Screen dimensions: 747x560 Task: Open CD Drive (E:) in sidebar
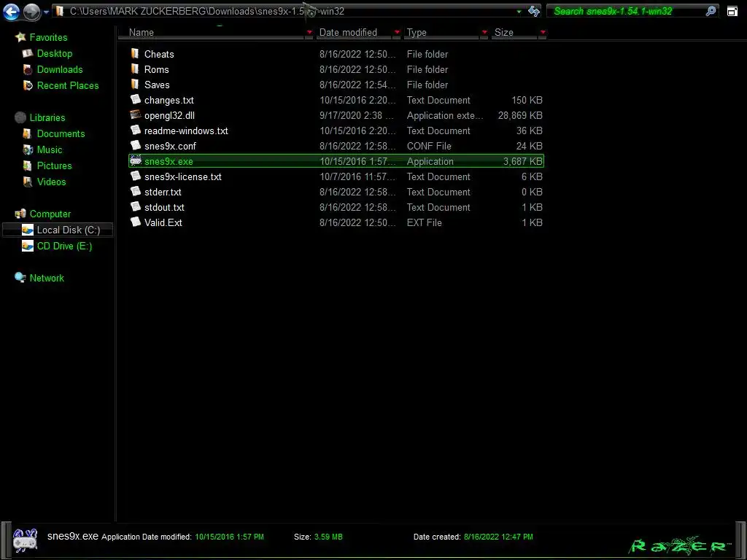(65, 246)
